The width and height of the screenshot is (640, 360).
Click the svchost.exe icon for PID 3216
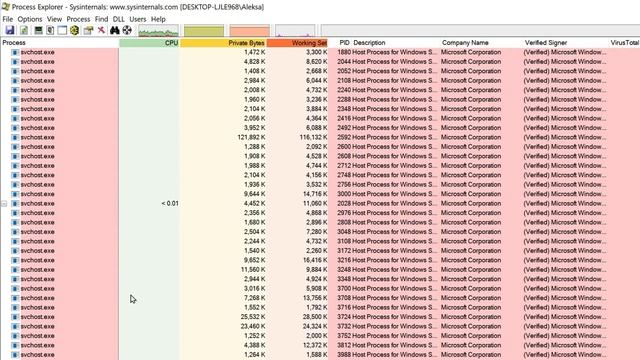(x=15, y=260)
